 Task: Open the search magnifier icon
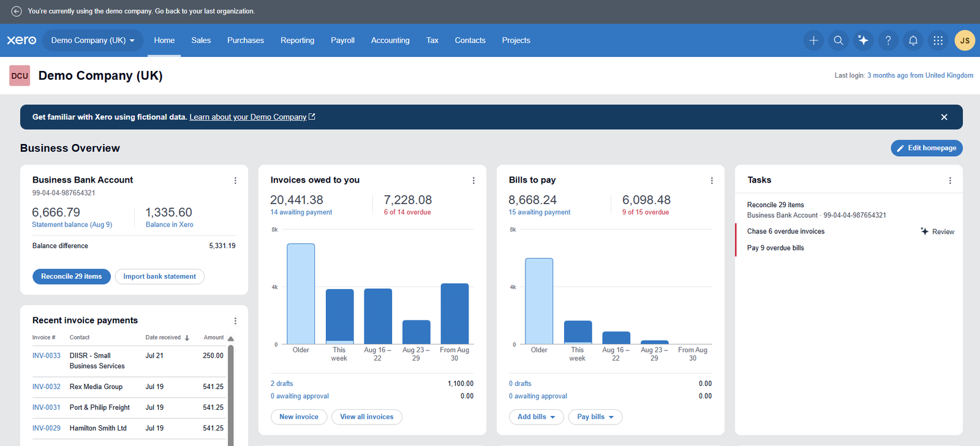(839, 40)
